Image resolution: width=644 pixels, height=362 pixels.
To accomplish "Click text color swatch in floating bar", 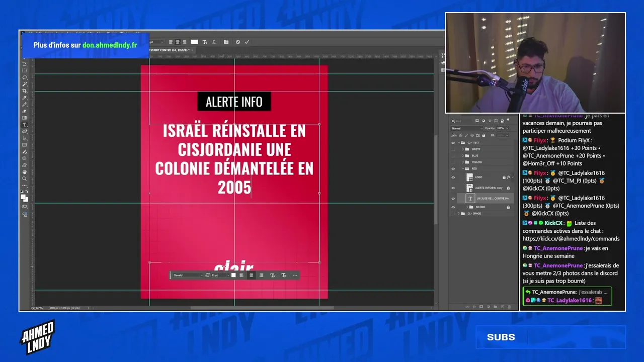I will pyautogui.click(x=233, y=275).
